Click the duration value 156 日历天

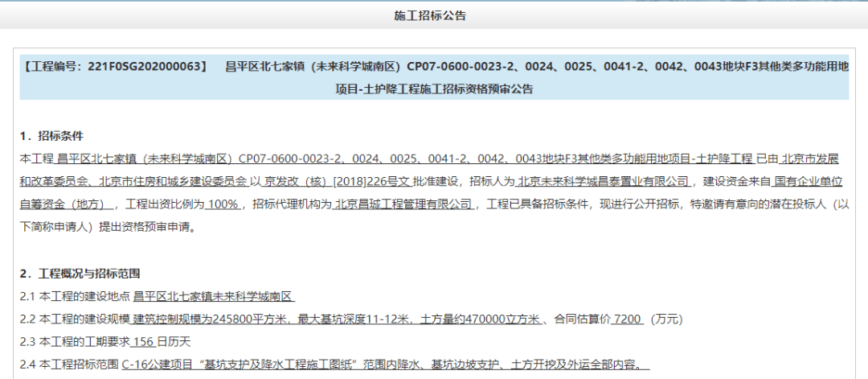point(162,342)
